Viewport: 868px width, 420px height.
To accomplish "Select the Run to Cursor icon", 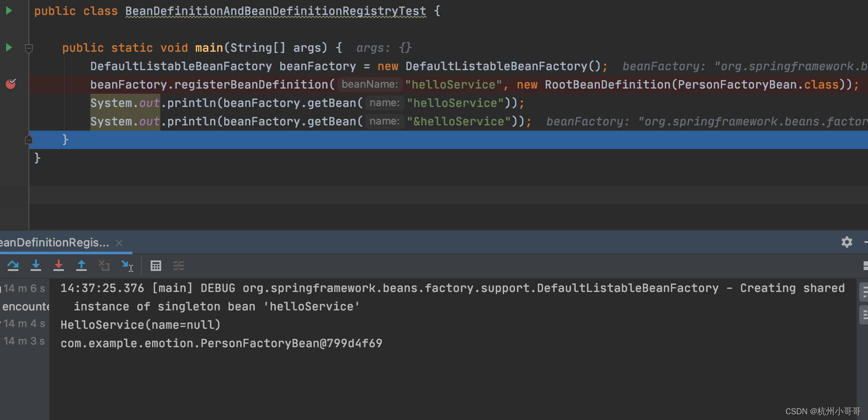I will click(127, 265).
